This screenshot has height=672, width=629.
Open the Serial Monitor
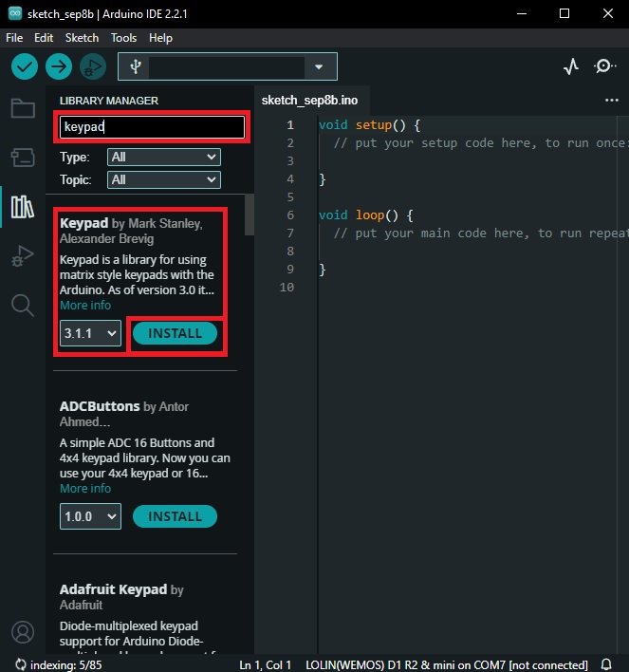(604, 66)
